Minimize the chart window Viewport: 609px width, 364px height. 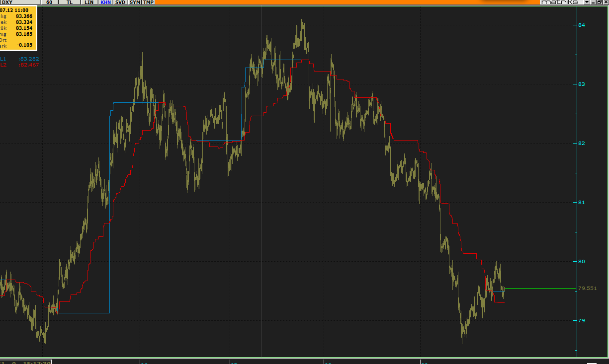coord(593,2)
